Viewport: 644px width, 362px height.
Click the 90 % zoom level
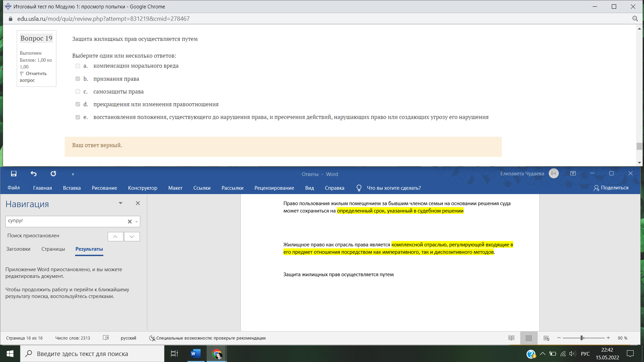(623, 338)
